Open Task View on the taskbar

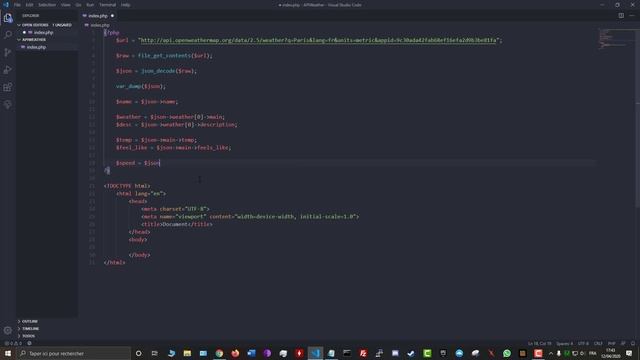click(x=154, y=353)
